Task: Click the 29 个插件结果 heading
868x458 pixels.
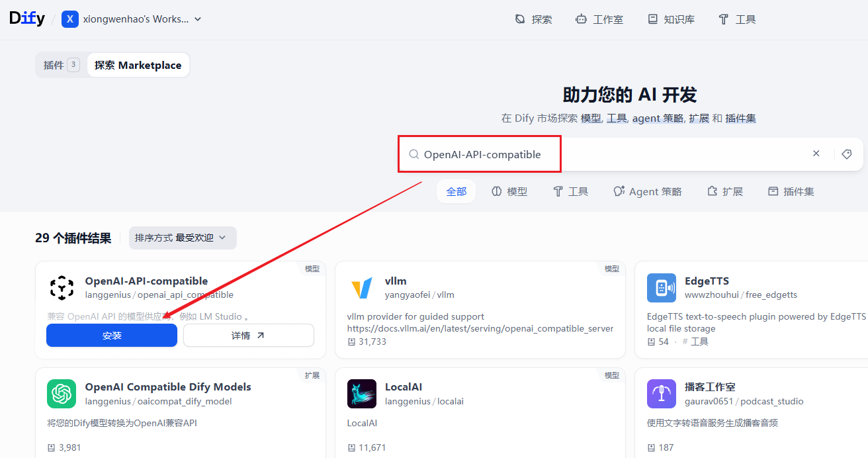Action: [x=73, y=238]
